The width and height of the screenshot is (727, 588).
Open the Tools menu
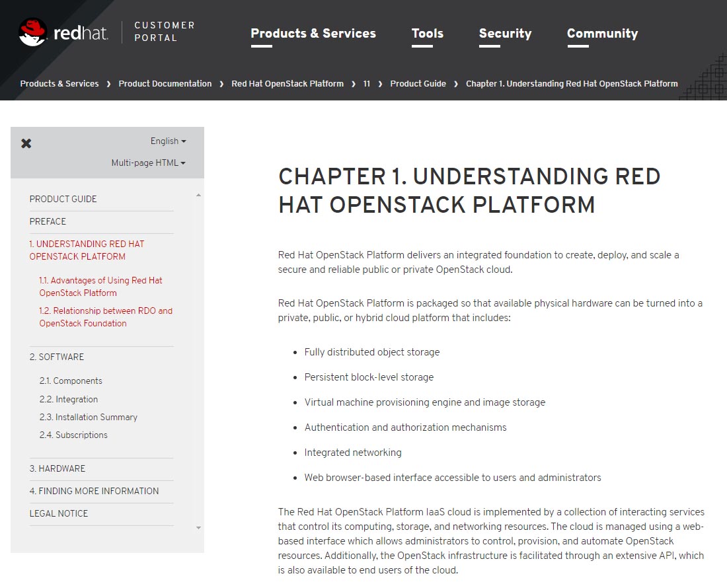click(x=427, y=33)
